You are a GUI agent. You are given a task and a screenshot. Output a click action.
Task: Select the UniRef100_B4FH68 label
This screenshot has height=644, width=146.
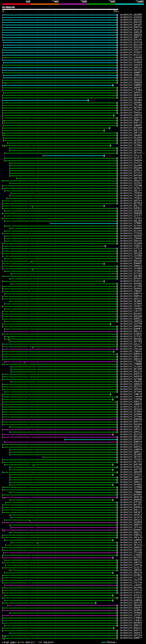point(131,175)
